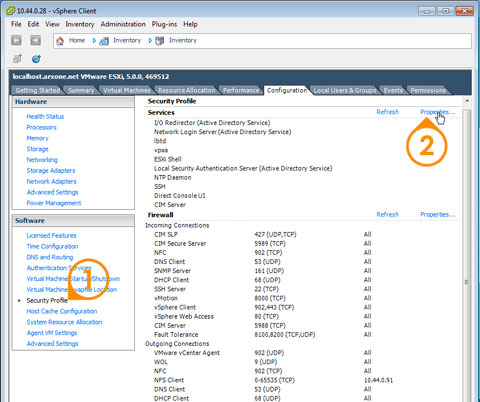Viewport: 480px width, 402px height.
Task: Open Network Adapters link
Action: click(51, 181)
